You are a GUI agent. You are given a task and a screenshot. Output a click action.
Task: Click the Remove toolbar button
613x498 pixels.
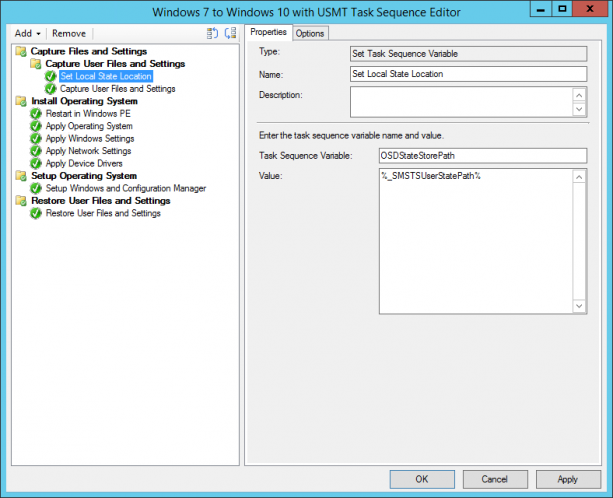tap(69, 33)
